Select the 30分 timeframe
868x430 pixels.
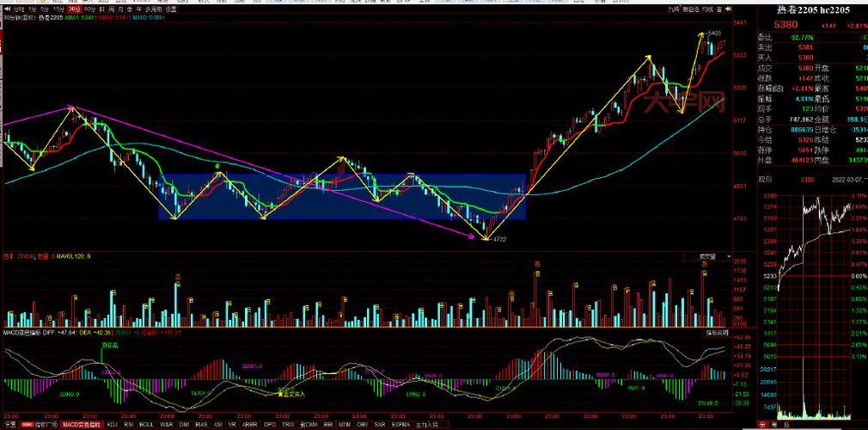pos(74,9)
